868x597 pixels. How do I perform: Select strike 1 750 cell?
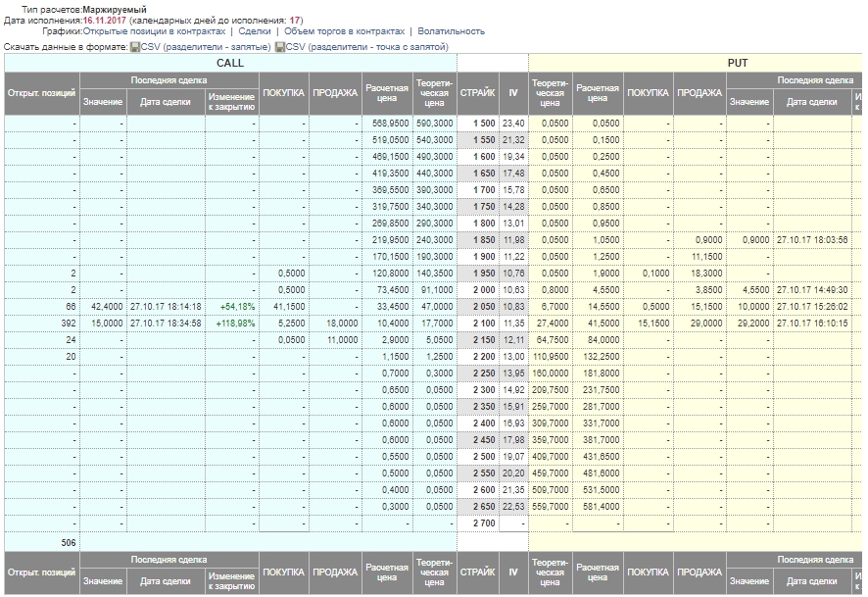(478, 207)
